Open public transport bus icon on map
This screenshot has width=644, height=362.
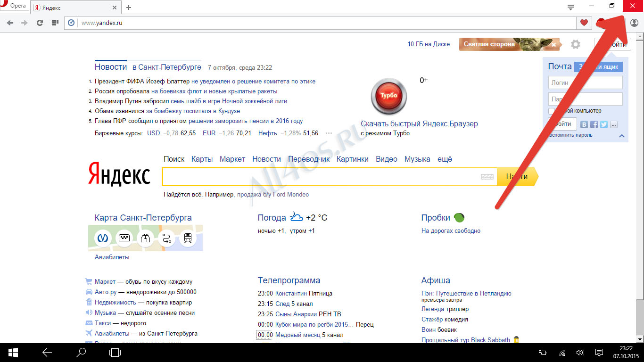[188, 238]
